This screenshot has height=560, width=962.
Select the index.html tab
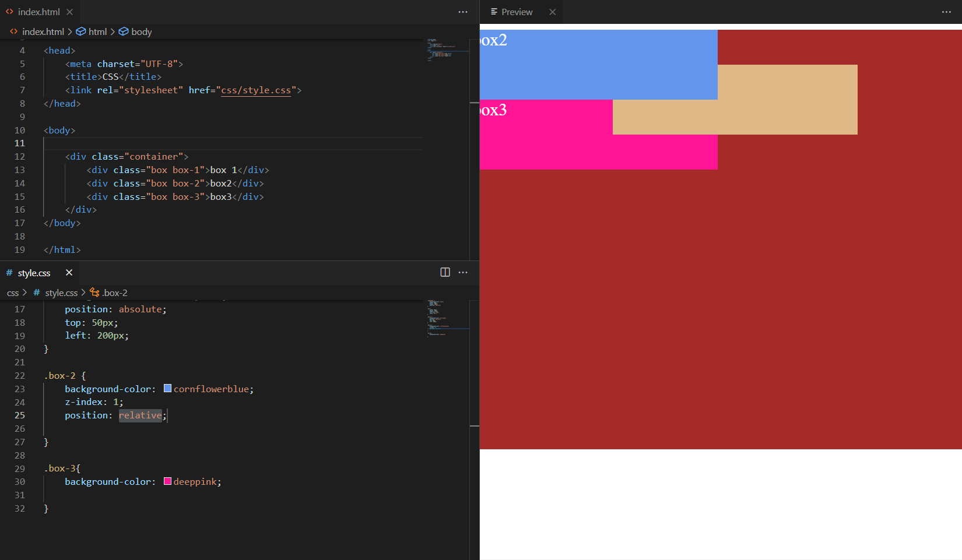[x=38, y=12]
